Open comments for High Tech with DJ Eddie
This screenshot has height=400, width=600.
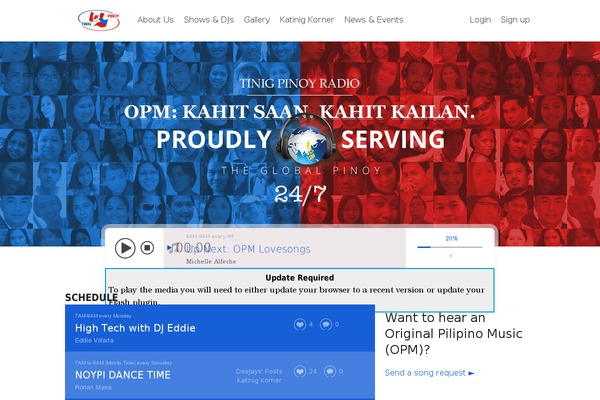pyautogui.click(x=326, y=325)
